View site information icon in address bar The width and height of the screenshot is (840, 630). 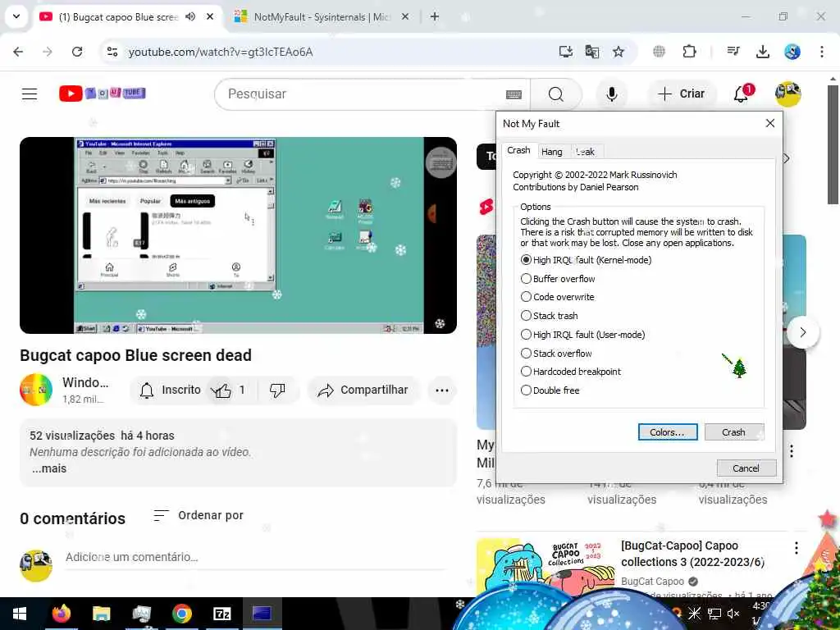(112, 52)
